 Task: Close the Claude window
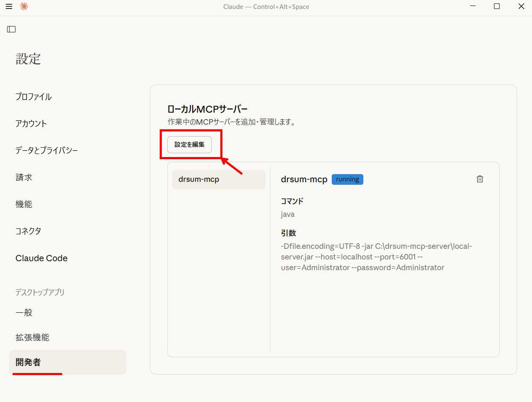coord(521,6)
